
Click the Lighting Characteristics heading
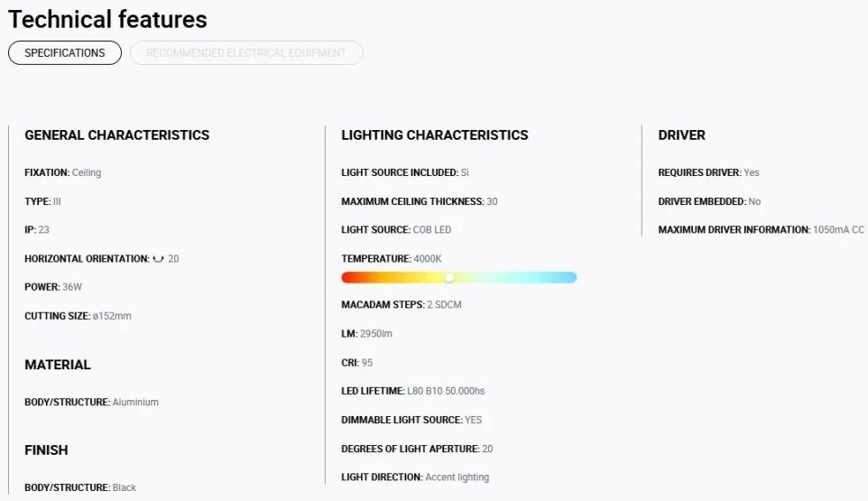pyautogui.click(x=435, y=135)
